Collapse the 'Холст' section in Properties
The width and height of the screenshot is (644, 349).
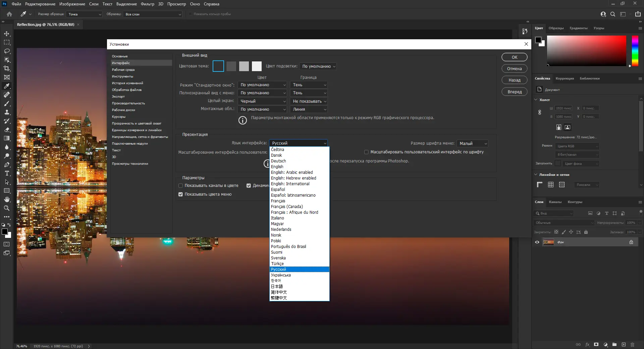point(536,100)
